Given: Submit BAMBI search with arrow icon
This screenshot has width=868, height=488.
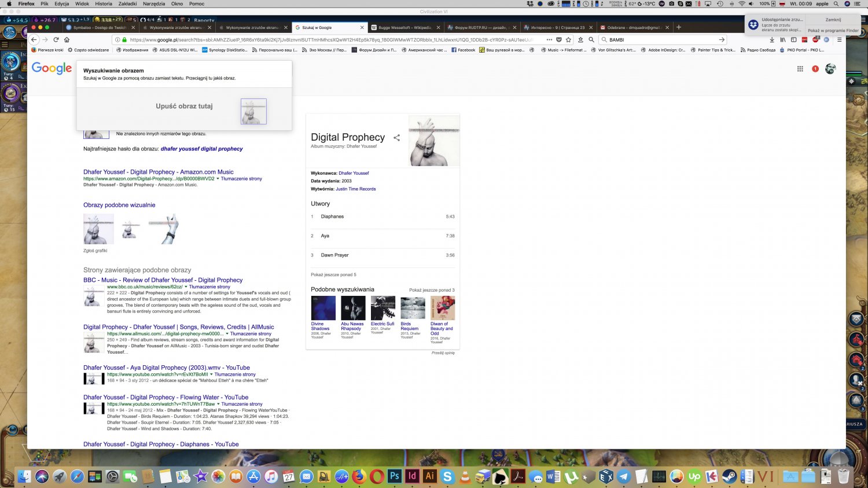Looking at the screenshot, I should click(722, 40).
